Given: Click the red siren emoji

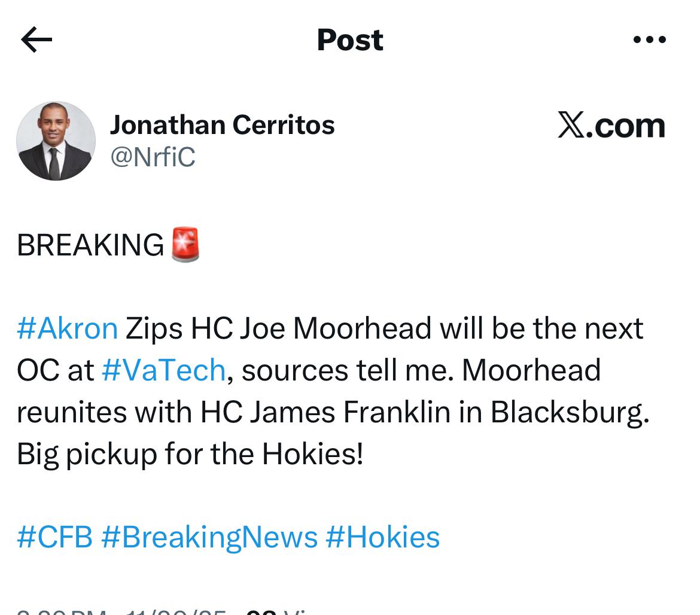Looking at the screenshot, I should (185, 245).
